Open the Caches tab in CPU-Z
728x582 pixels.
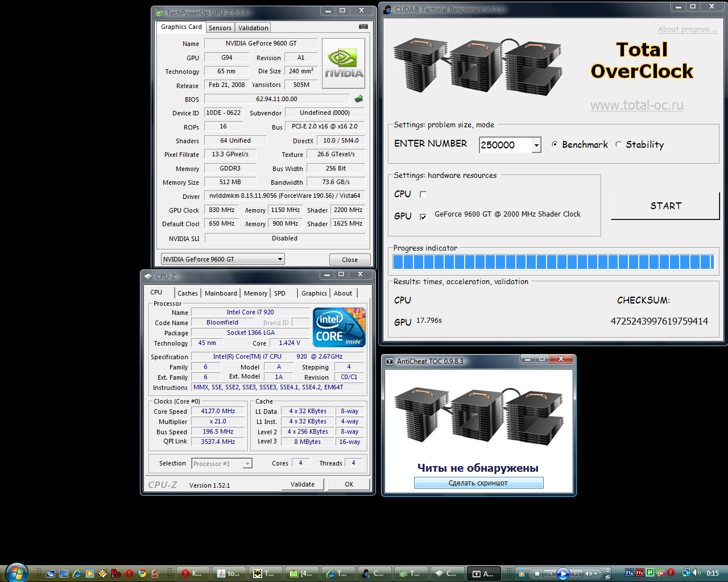pos(188,293)
